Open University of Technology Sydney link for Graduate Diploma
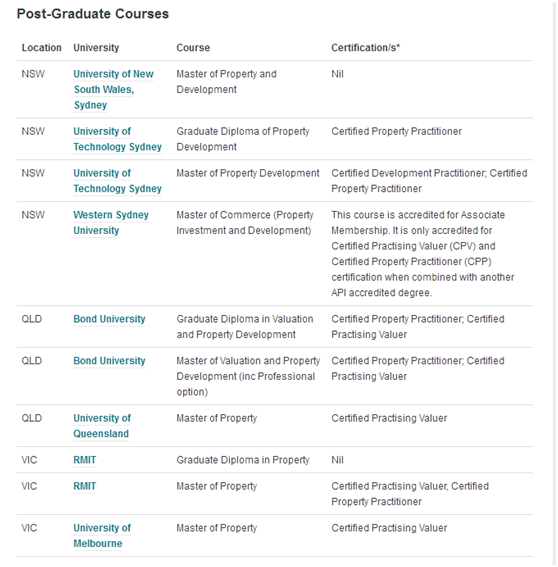558x567 pixels. coord(117,139)
